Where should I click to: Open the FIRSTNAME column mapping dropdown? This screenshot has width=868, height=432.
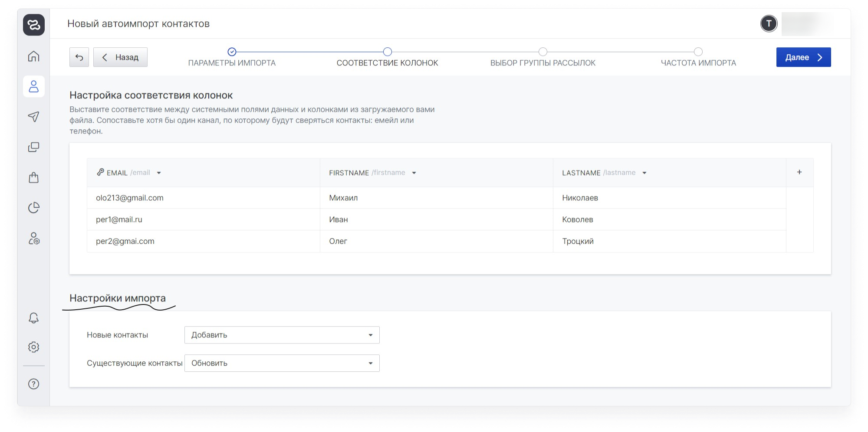[414, 173]
